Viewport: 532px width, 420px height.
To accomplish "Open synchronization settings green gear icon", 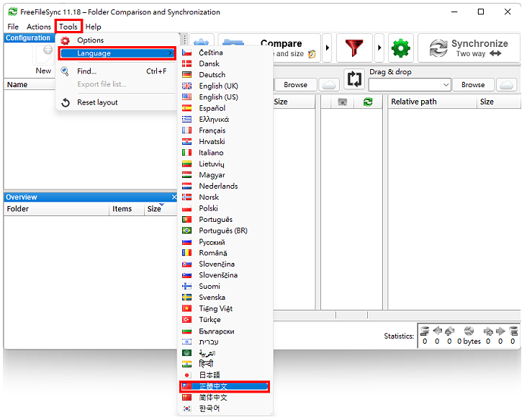I will tap(401, 48).
